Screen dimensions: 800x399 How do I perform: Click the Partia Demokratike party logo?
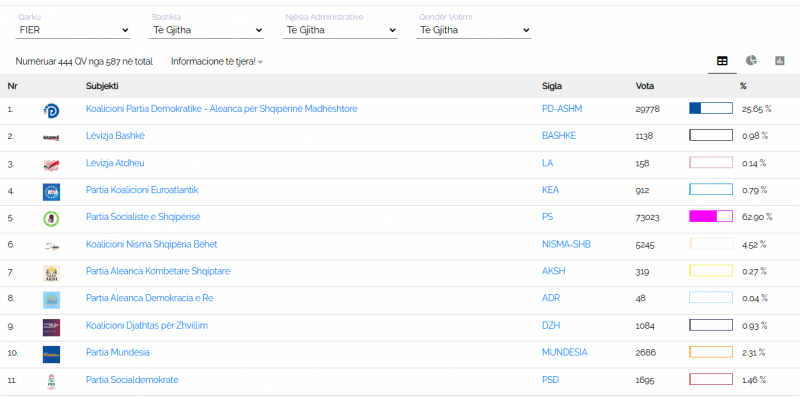click(x=51, y=111)
